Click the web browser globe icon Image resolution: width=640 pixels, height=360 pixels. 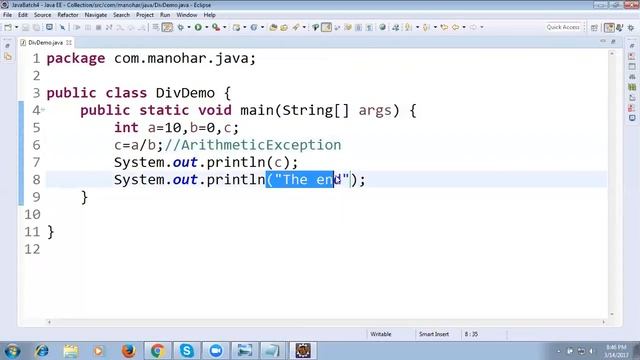pyautogui.click(x=382, y=27)
